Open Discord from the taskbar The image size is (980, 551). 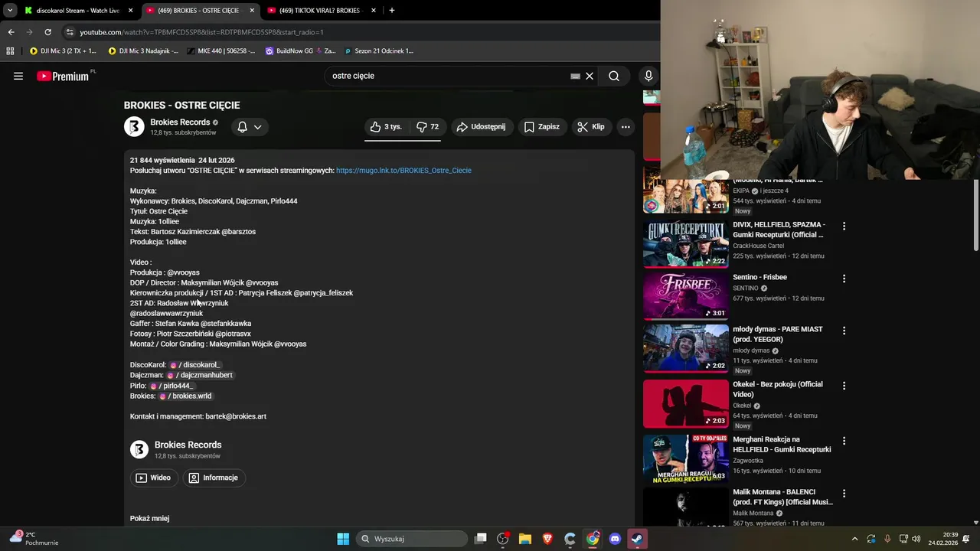[615, 539]
